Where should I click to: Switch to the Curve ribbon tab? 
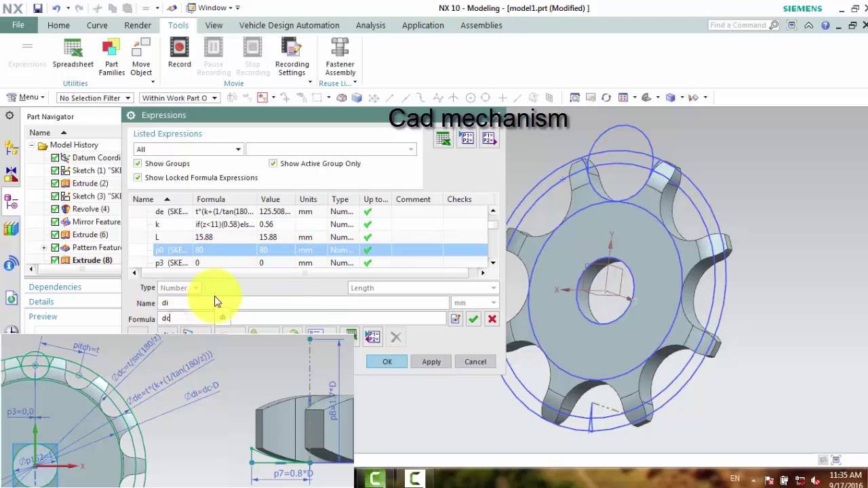tap(97, 25)
